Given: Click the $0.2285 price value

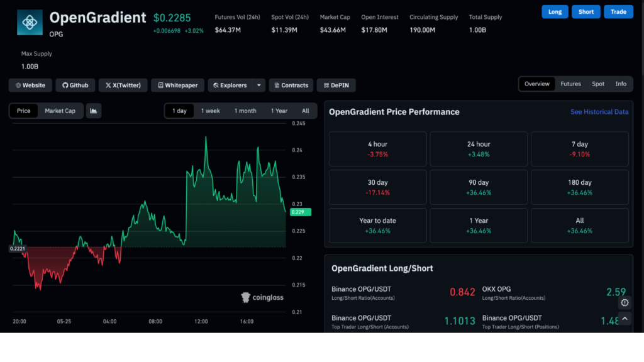Looking at the screenshot, I should [x=172, y=18].
